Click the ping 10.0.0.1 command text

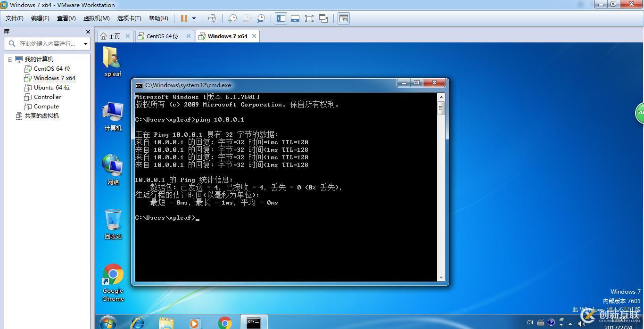tap(220, 120)
